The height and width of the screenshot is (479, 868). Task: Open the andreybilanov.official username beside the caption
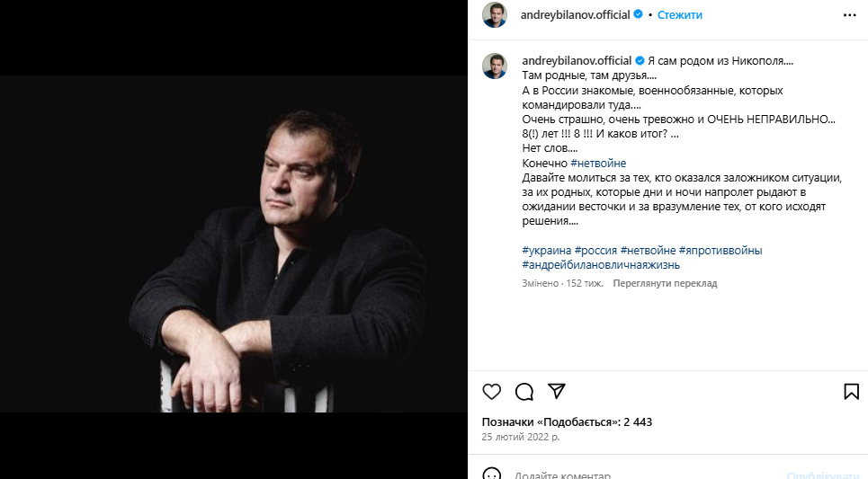(577, 61)
